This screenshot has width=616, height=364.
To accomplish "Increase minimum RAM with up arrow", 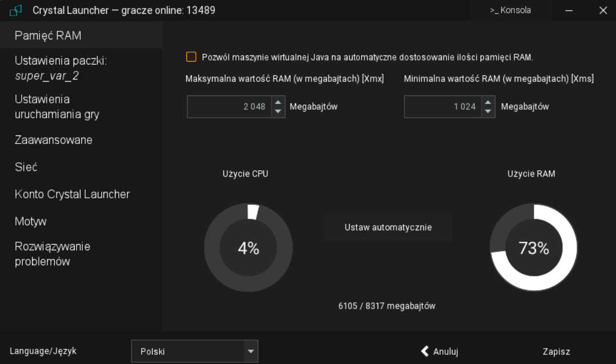I will [487, 102].
